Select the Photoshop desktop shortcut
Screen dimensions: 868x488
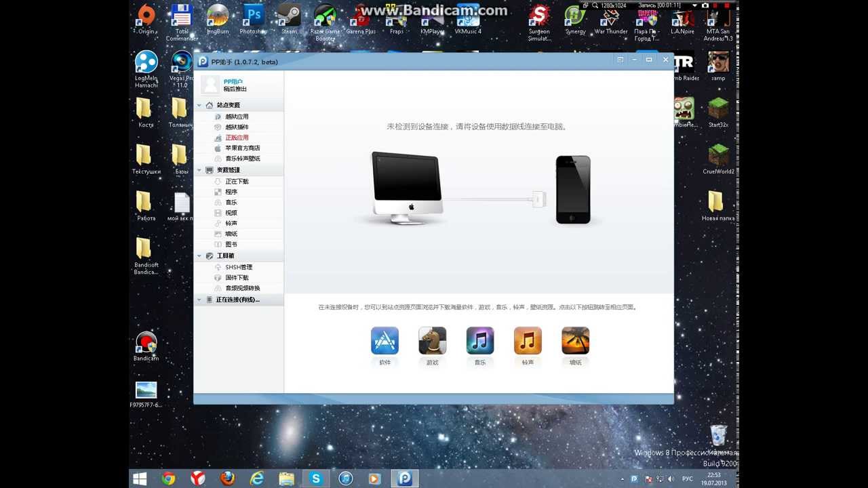coord(254,19)
